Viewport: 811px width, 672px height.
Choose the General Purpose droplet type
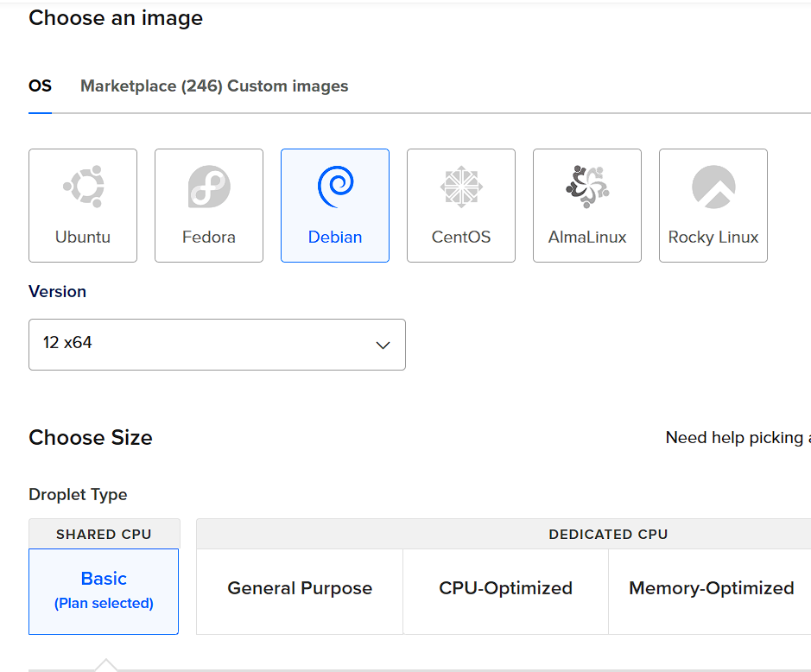pyautogui.click(x=300, y=589)
